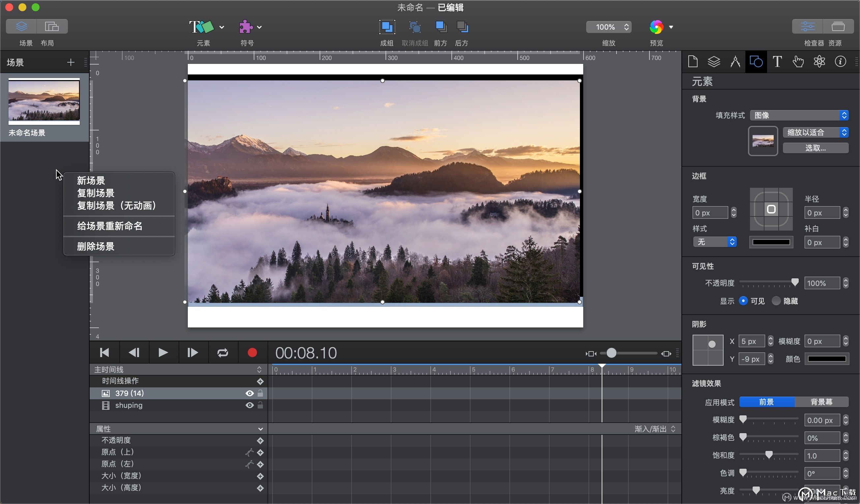Play the animation
Viewport: 860px width, 504px height.
[x=163, y=352]
